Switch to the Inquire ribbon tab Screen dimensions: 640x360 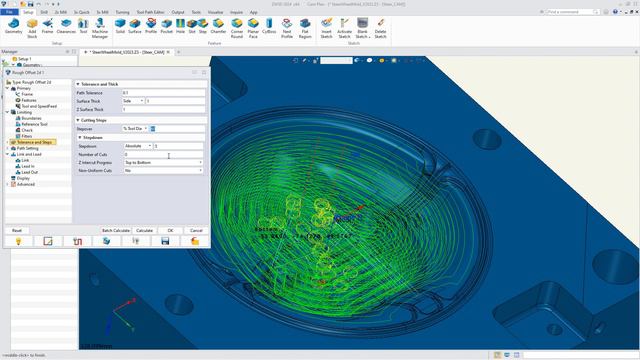pos(236,12)
